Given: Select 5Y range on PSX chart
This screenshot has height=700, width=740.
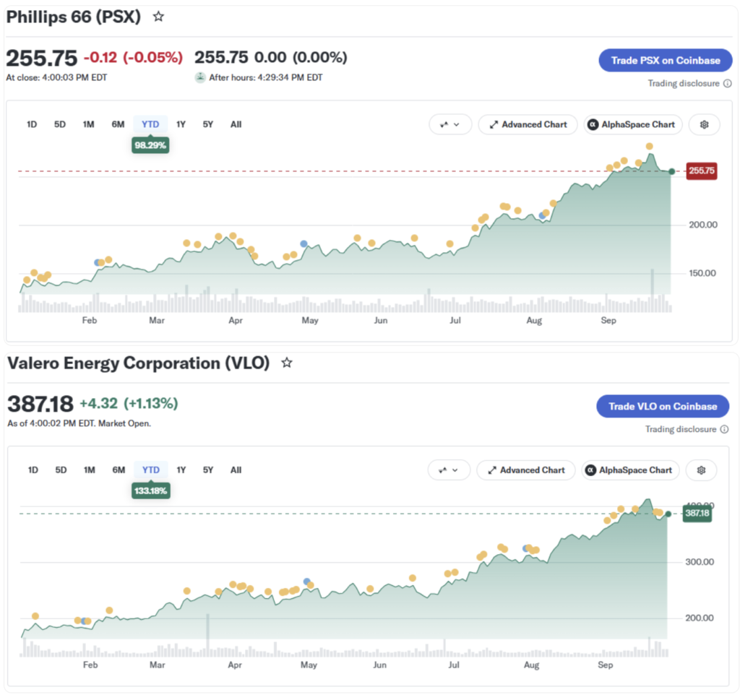Looking at the screenshot, I should point(208,124).
